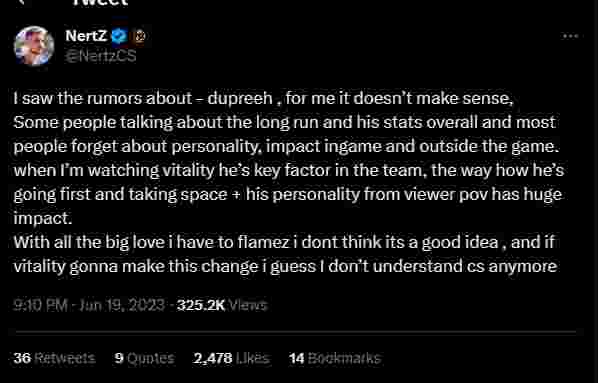Open the @NertzCS handle link
Screen dimensions: 598x383
[101, 56]
